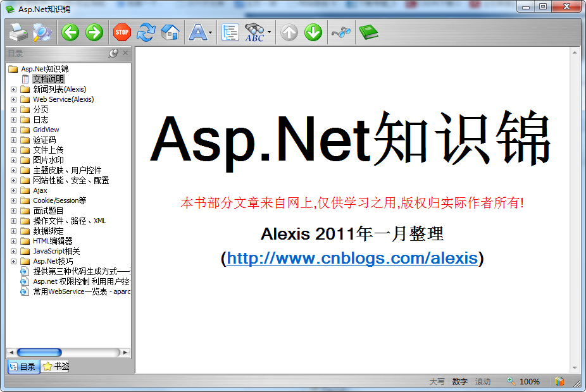
Task: Select the 目录 contents tab
Action: (23, 366)
